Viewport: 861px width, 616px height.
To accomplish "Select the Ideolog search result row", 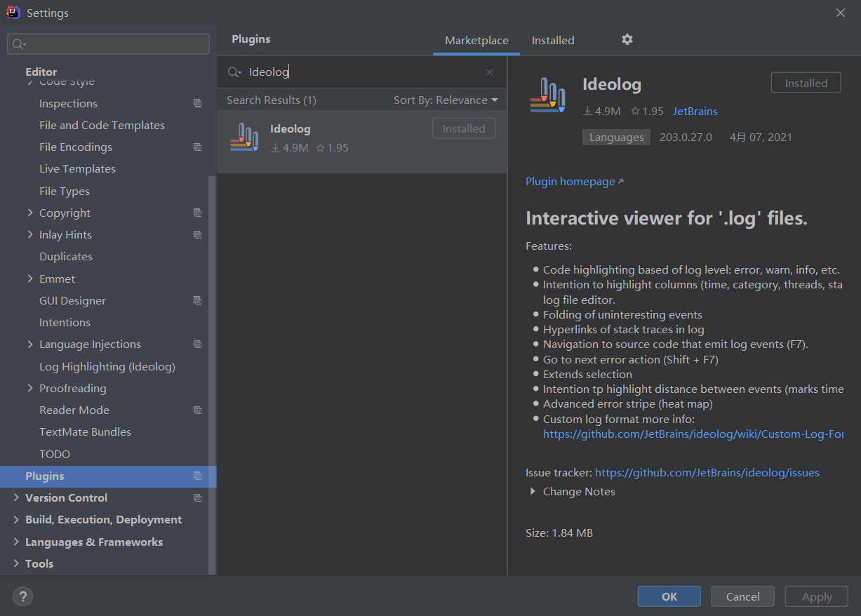I will point(362,141).
